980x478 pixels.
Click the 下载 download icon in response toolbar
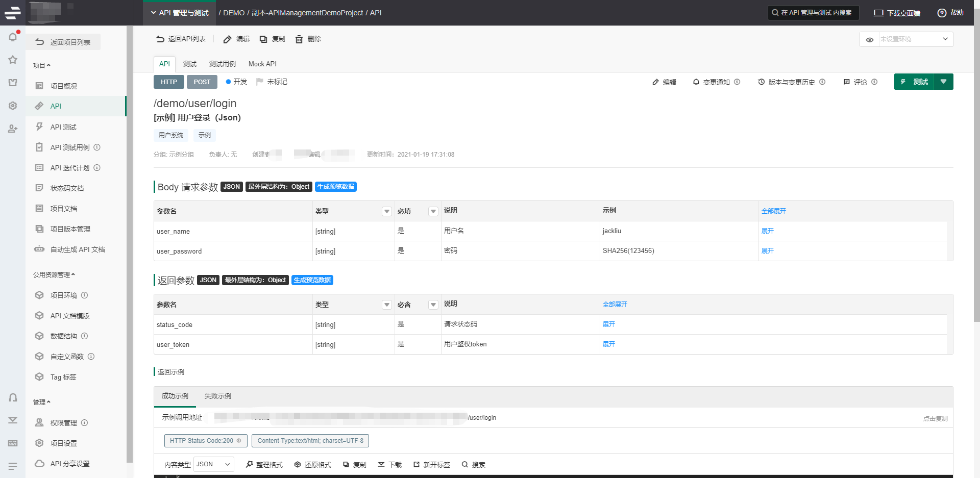[x=381, y=464]
